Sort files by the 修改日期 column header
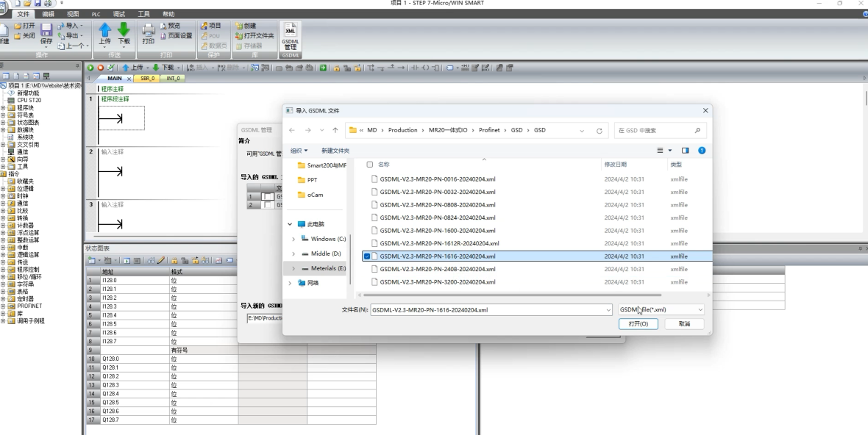868x435 pixels. [x=615, y=164]
